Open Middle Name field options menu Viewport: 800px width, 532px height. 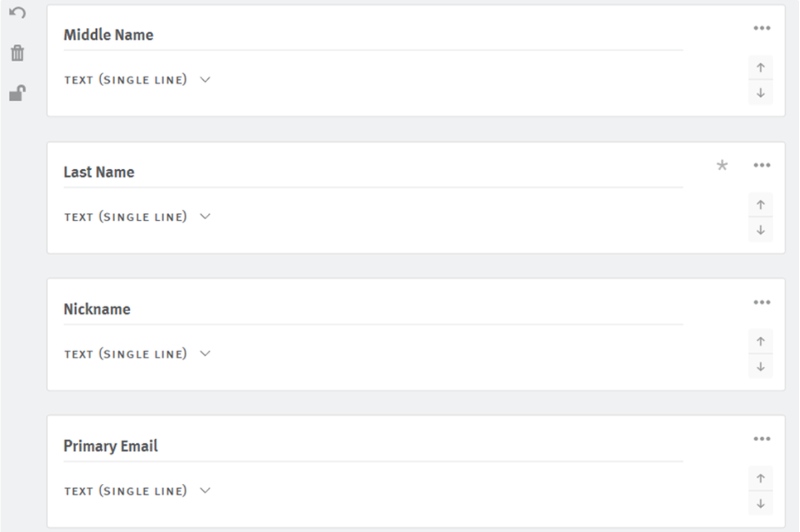(x=761, y=28)
